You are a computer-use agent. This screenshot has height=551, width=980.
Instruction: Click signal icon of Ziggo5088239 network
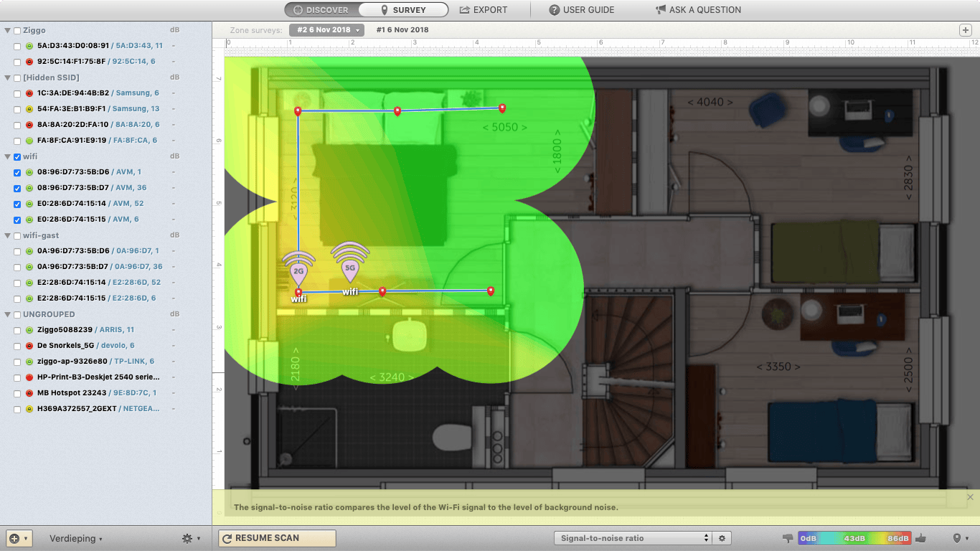coord(29,330)
